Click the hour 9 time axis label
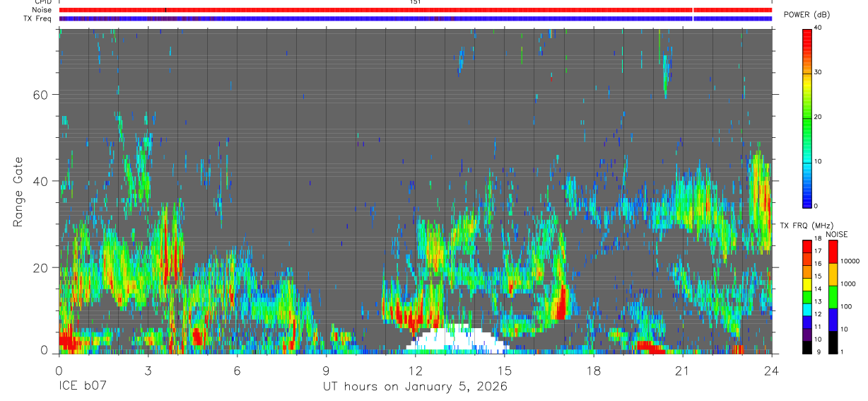Image resolution: width=868 pixels, height=401 pixels. pyautogui.click(x=326, y=371)
